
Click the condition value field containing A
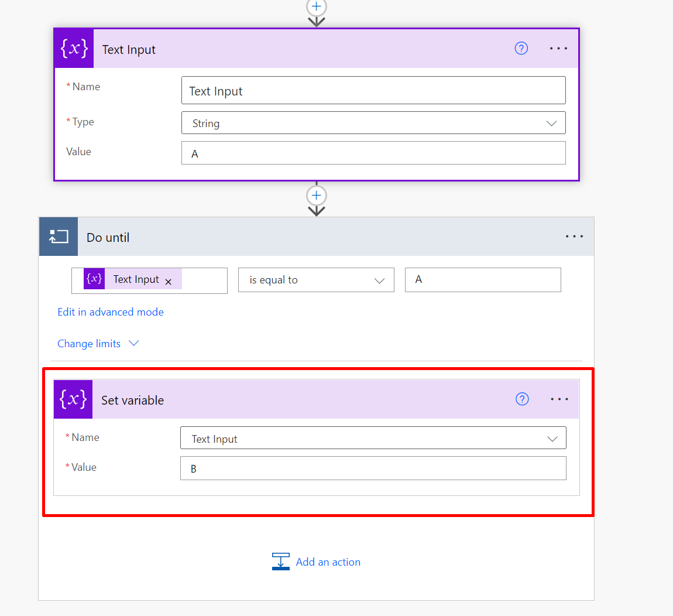482,280
